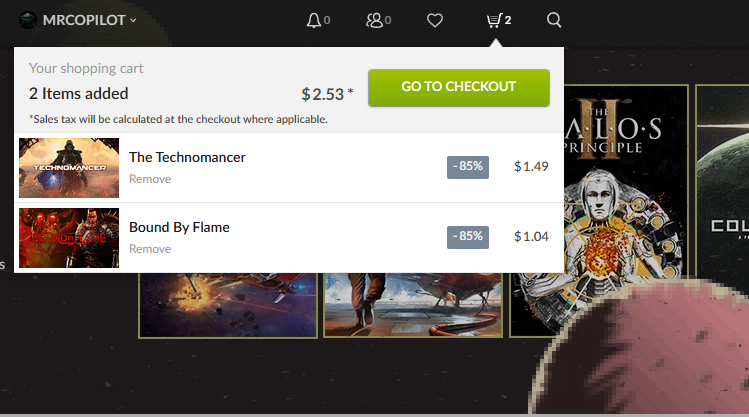Click the Bound By Flame cover thumbnail
The width and height of the screenshot is (749, 417).
pos(69,238)
